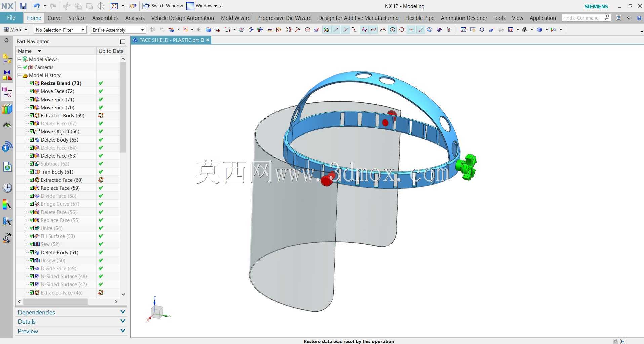Screen dimensions: 644x344
Task: Uncheck the Move Face (72) checkbox
Action: (x=32, y=91)
